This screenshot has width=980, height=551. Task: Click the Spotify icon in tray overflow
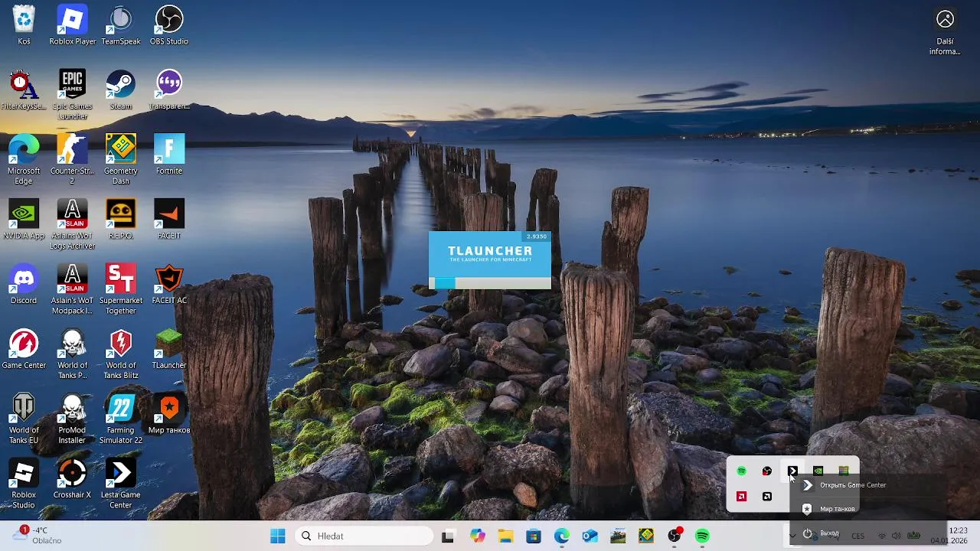pyautogui.click(x=741, y=471)
